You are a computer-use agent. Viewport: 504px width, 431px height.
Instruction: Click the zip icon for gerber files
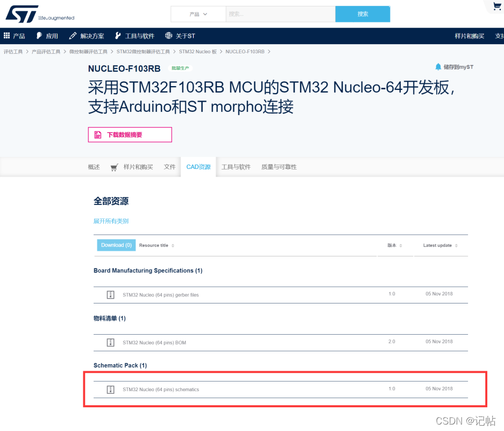coord(110,295)
